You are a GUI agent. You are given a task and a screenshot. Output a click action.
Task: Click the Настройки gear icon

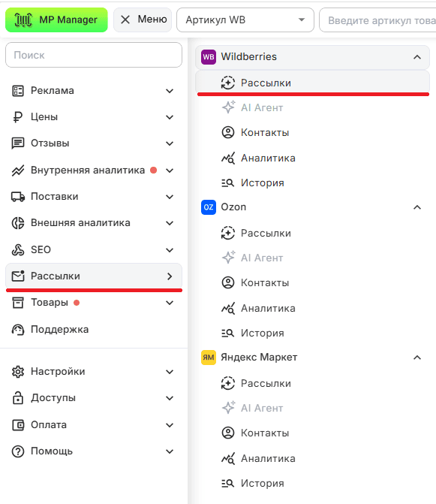coord(18,372)
